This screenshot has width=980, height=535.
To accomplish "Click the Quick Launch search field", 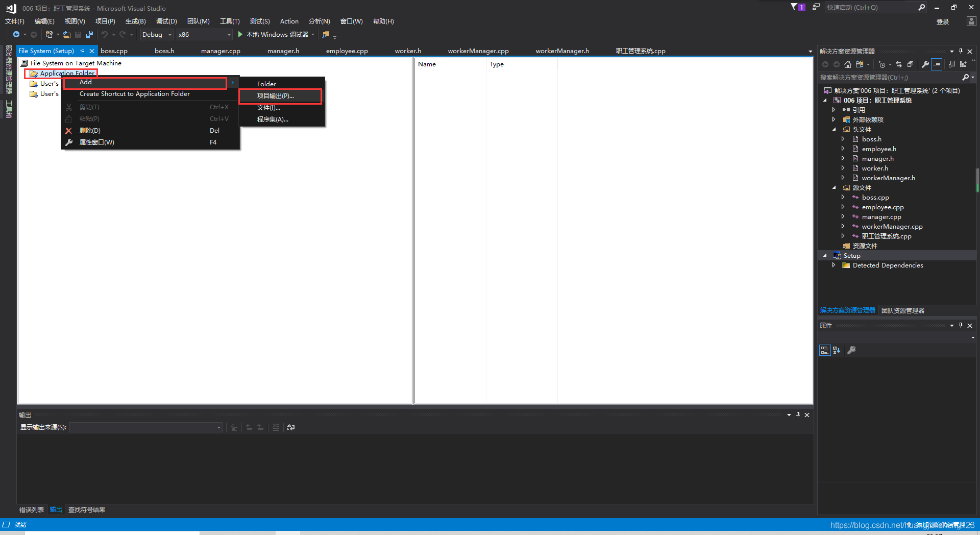I will click(871, 8).
